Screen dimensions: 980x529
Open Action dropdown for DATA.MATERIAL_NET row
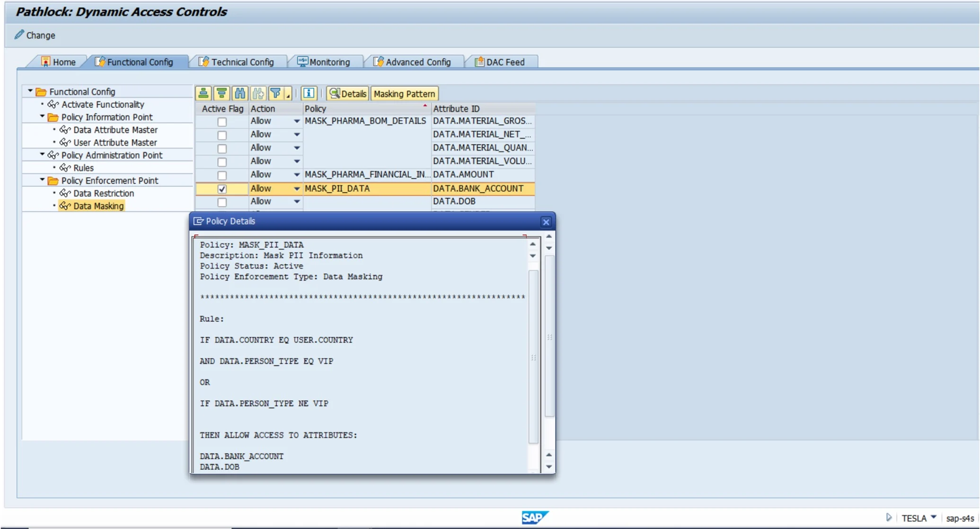click(297, 134)
